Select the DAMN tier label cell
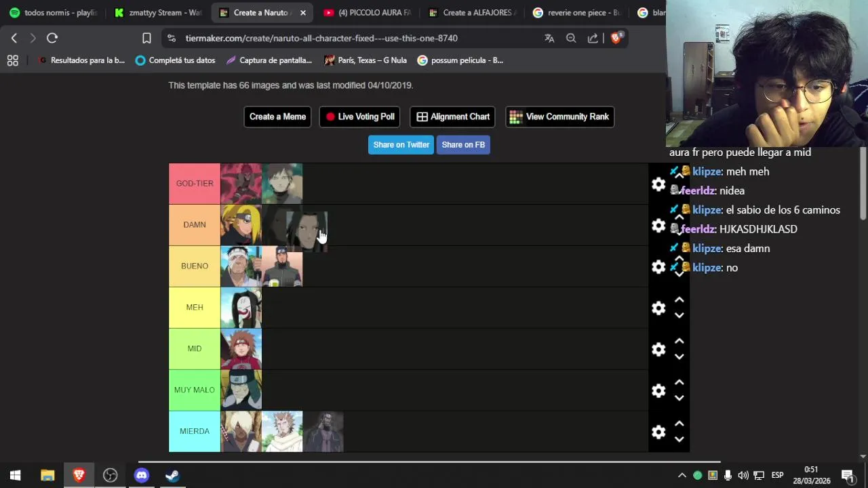Viewport: 868px width, 488px height. coord(195,225)
